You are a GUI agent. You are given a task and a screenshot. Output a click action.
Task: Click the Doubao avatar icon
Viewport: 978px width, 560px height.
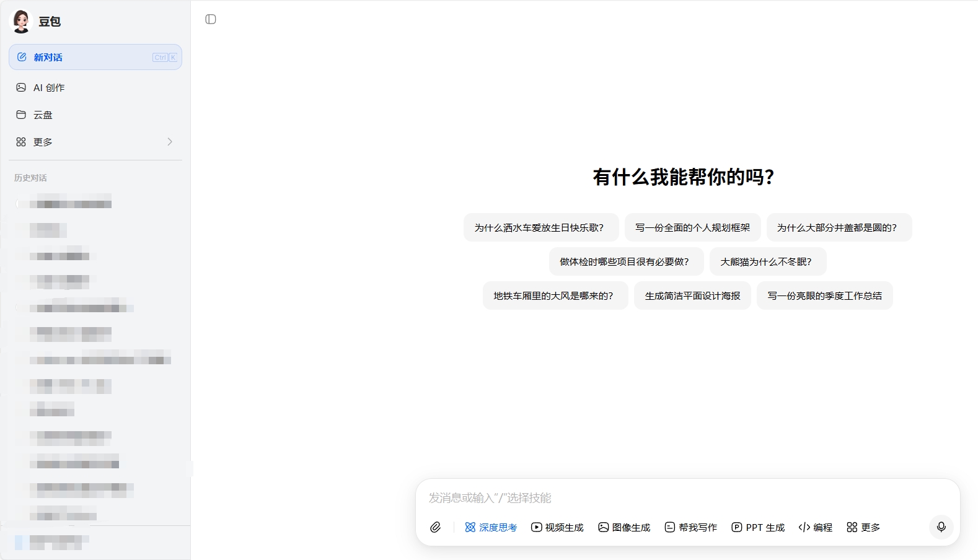(x=21, y=21)
